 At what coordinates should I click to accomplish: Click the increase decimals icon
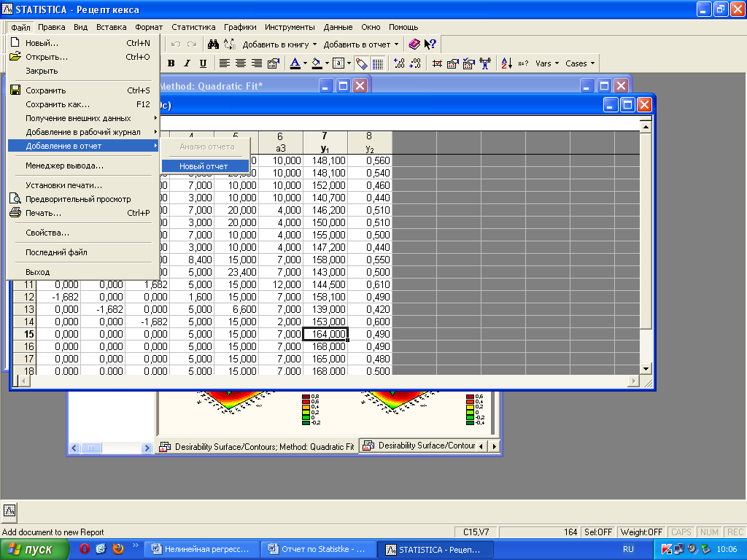tap(399, 63)
